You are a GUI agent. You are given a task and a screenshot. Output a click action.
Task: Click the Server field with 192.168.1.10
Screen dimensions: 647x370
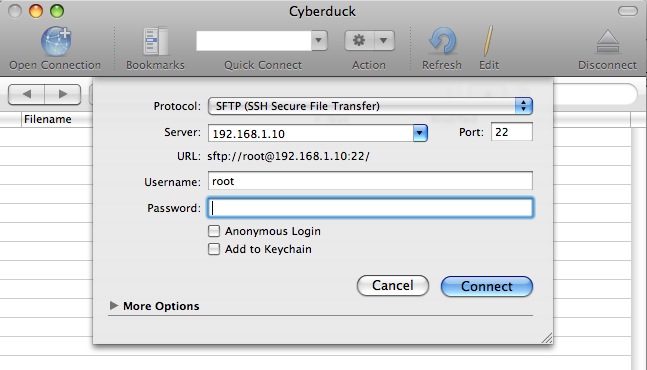311,133
